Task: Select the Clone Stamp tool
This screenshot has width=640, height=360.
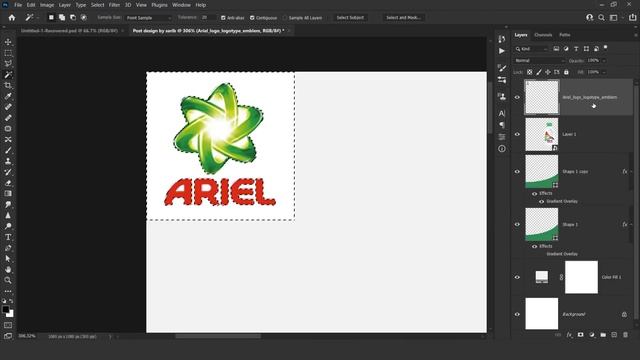Action: (8, 161)
